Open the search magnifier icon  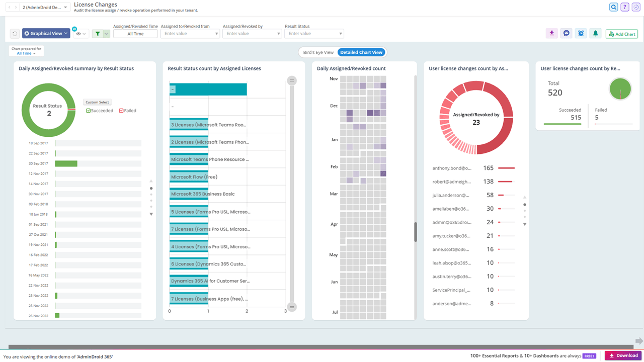[x=613, y=7]
